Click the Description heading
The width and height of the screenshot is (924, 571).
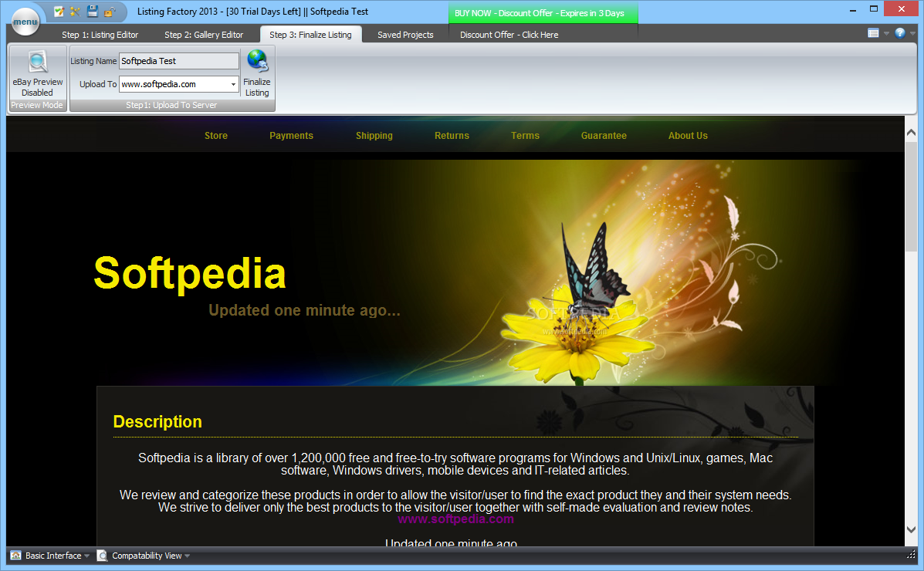[157, 421]
